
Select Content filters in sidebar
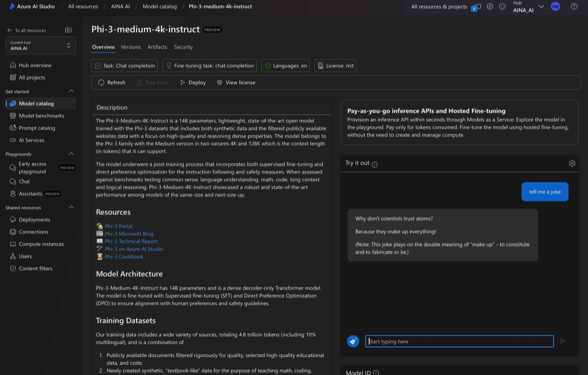(x=35, y=268)
